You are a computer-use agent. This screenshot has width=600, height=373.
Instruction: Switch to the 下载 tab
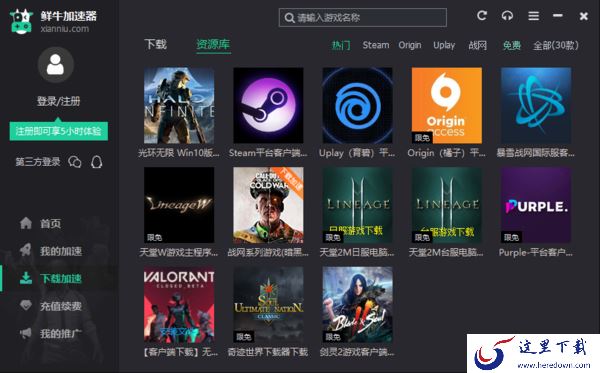pos(155,44)
